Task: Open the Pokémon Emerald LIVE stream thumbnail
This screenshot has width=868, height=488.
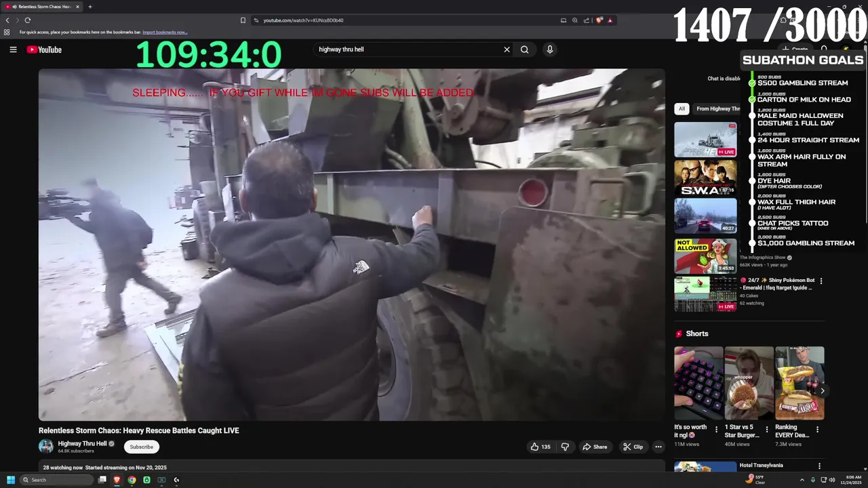Action: [705, 294]
